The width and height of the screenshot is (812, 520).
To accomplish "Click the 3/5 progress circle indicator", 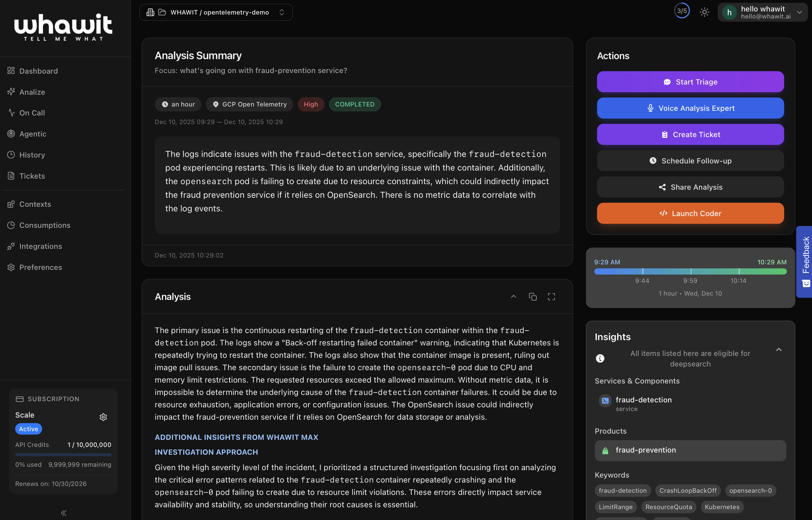I will point(682,11).
